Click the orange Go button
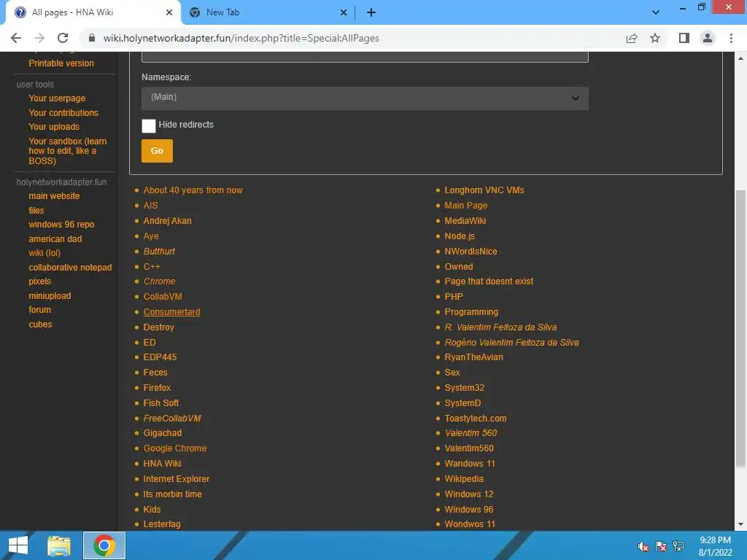The image size is (747, 560). 158,150
